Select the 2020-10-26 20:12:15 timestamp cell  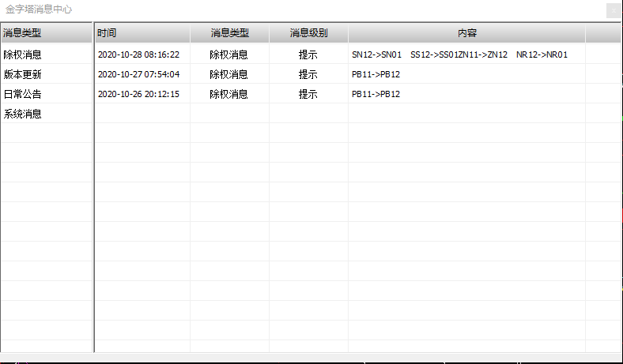click(138, 94)
